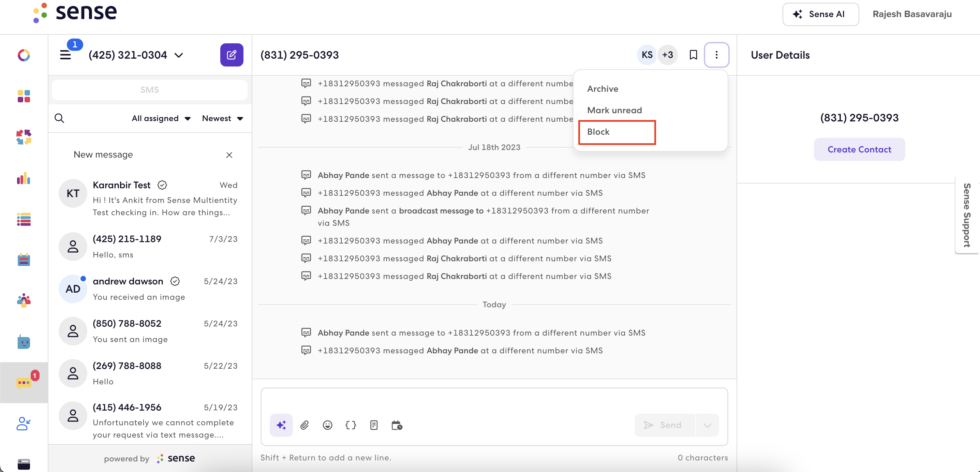Click the Create Contact button
The width and height of the screenshot is (980, 472).
[859, 149]
